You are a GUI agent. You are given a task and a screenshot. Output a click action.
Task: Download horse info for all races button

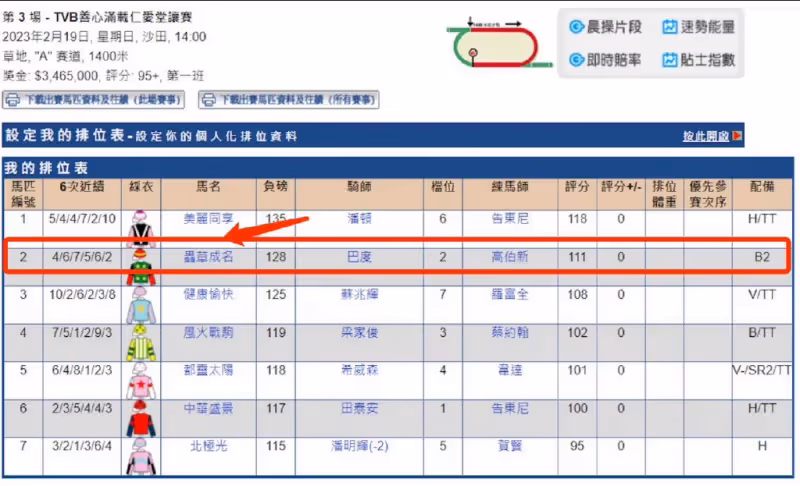point(289,99)
